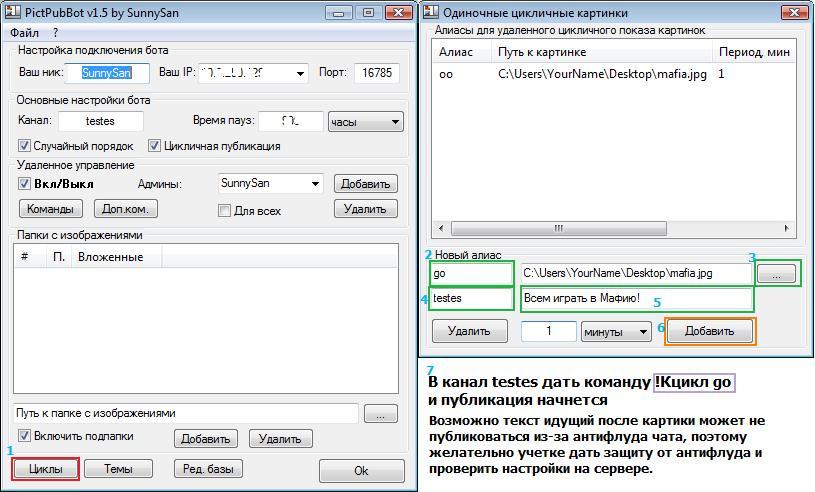Click the browse button next to mafia.jpg path
The image size is (815, 492).
[777, 273]
